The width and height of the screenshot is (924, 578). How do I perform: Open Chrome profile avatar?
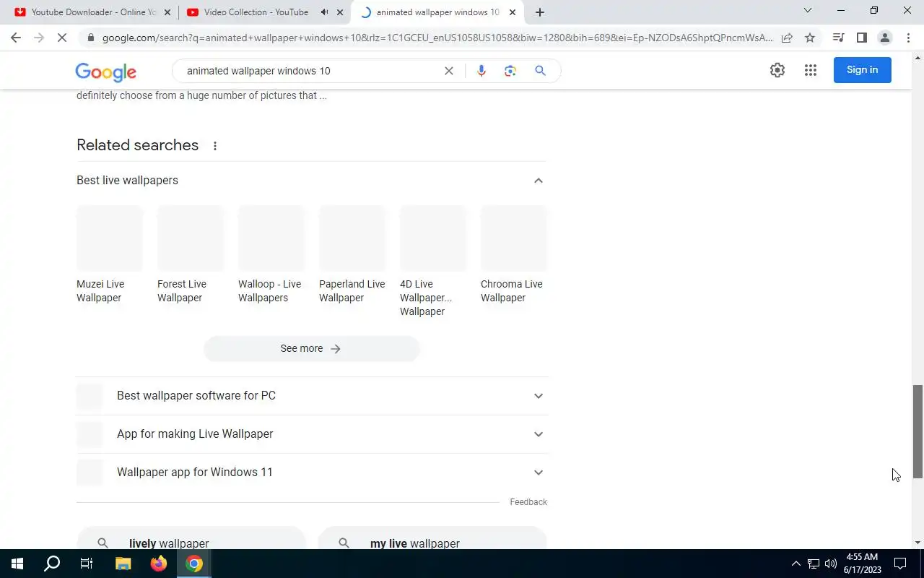tap(885, 38)
